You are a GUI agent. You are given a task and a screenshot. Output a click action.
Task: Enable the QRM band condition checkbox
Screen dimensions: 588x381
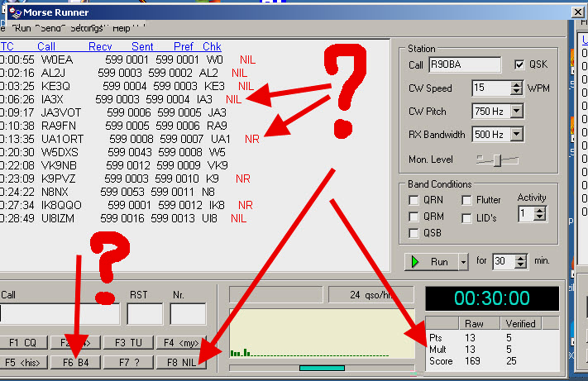click(x=414, y=217)
